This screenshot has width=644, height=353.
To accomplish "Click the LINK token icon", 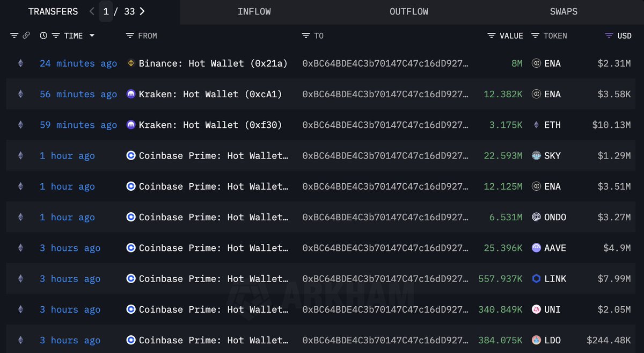I will coord(536,279).
